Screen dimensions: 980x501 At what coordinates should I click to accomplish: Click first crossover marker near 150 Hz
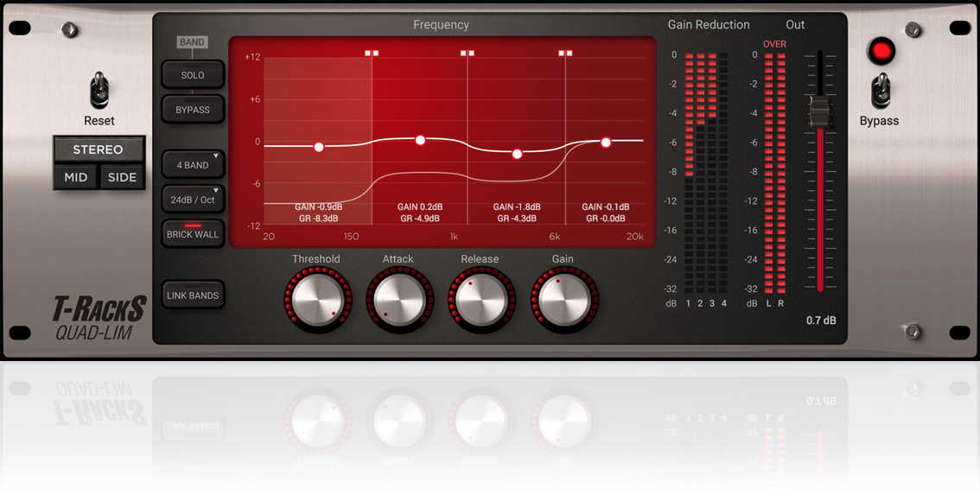click(x=372, y=54)
